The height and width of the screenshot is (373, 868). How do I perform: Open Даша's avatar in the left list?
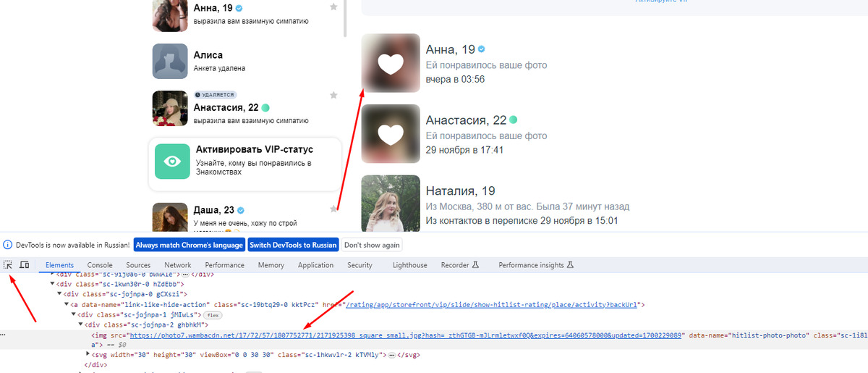[x=171, y=217]
